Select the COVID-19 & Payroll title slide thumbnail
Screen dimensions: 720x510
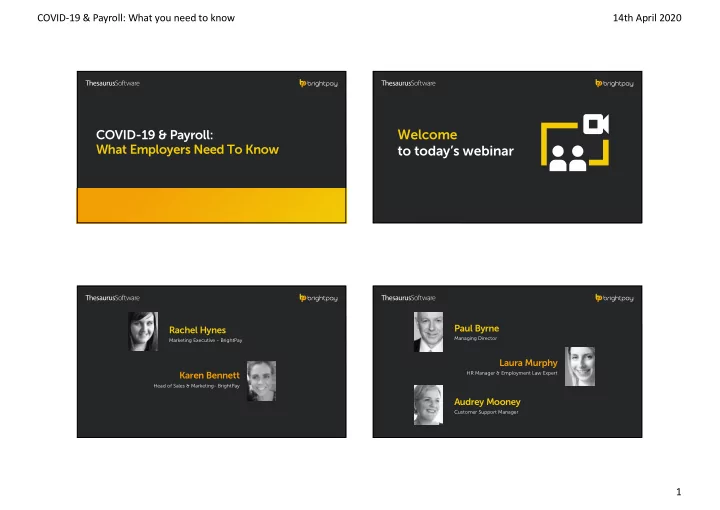click(x=211, y=147)
